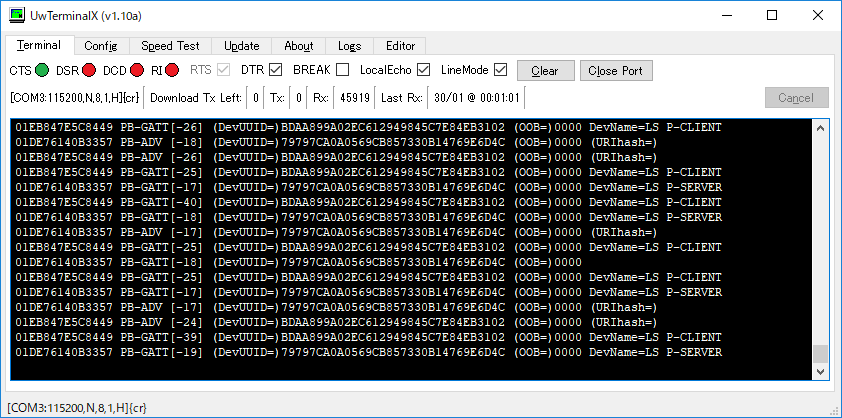Click the red DSR indicator light

(89, 70)
